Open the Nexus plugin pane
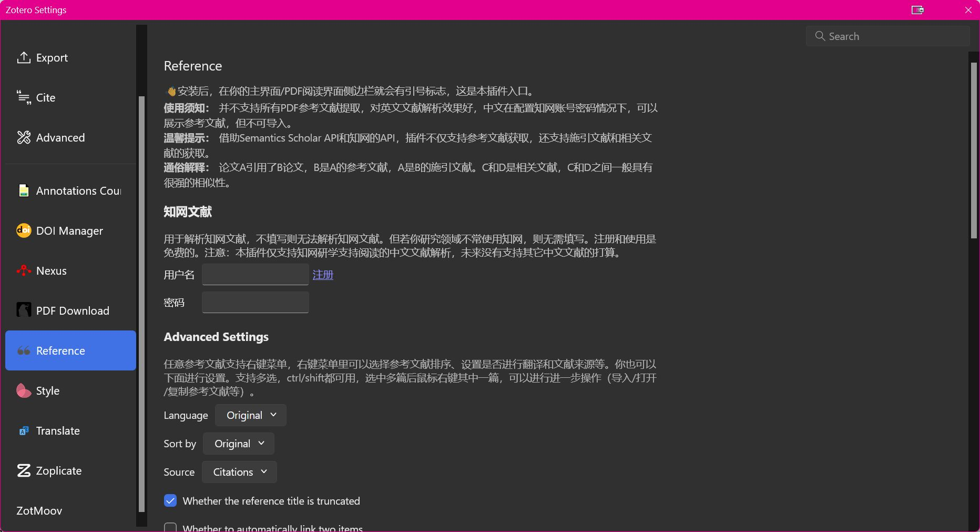 [70, 270]
